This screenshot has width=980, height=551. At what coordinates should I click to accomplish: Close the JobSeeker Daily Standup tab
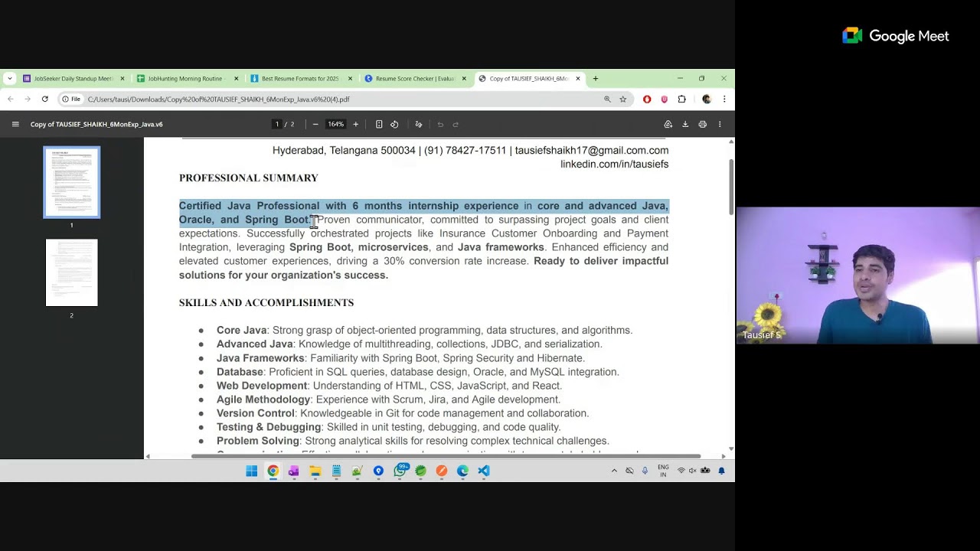(122, 78)
